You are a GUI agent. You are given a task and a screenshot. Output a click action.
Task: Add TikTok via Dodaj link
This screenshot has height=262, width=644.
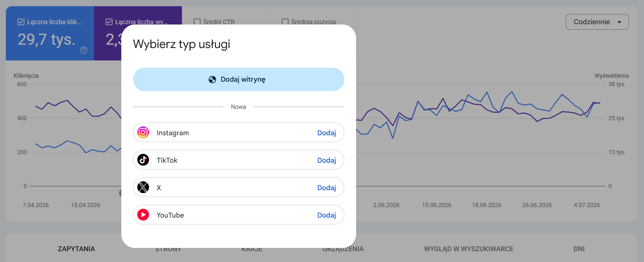click(326, 160)
